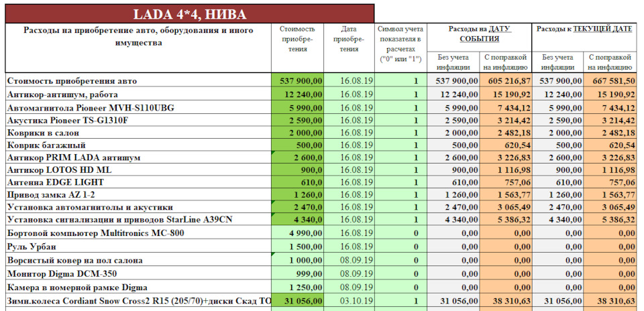Select the LADA 4*4, НИВА title cell
Image resolution: width=644 pixels, height=311 pixels.
tap(189, 14)
